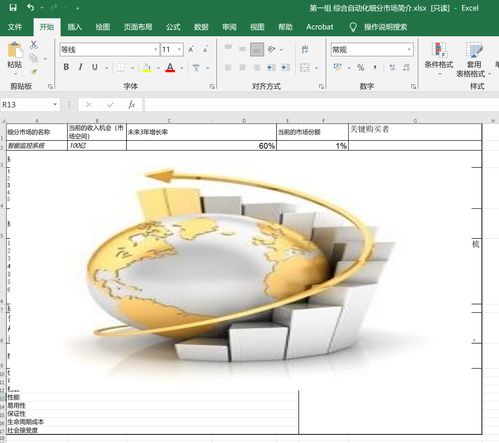This screenshot has width=499, height=443.
Task: Click the Undo arrow icon
Action: [x=31, y=7]
